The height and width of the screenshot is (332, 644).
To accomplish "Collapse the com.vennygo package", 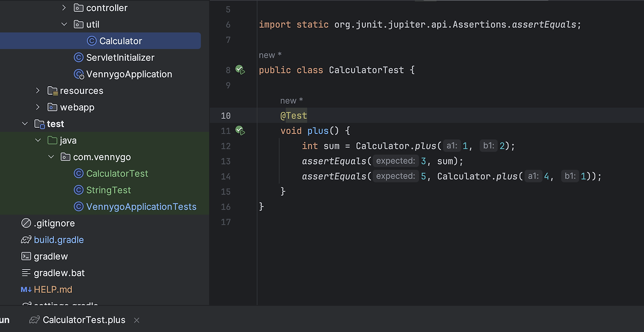I will tap(51, 157).
